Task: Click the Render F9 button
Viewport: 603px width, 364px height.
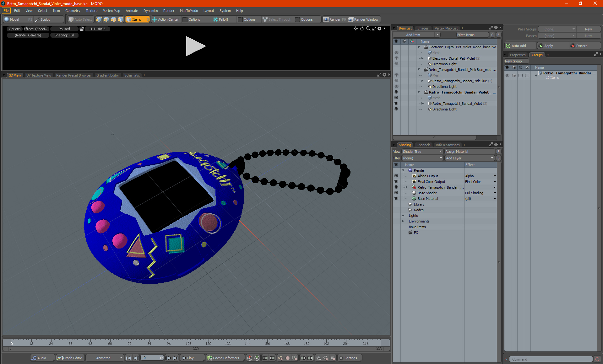Action: (335, 19)
